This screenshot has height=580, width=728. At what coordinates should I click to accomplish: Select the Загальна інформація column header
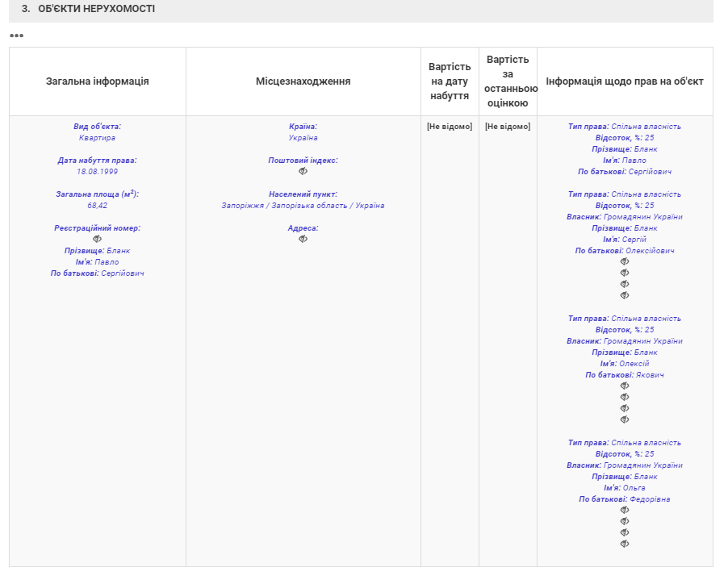coord(97,81)
